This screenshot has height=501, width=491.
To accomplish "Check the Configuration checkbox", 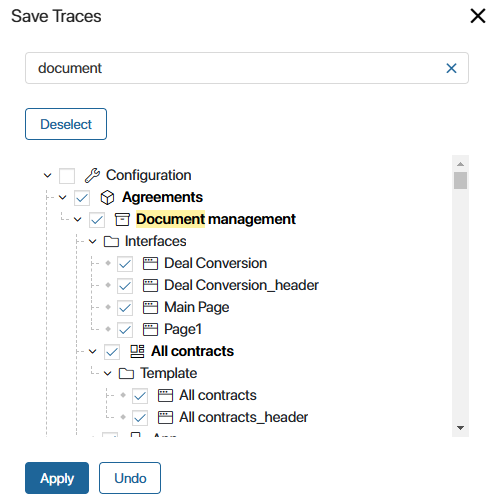I will (x=67, y=176).
